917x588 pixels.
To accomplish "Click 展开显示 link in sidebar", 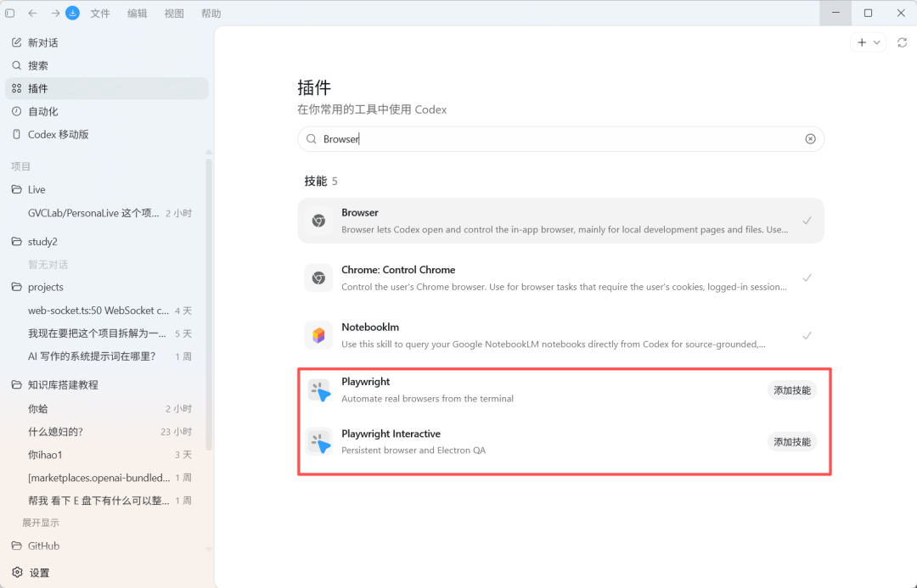I will tap(41, 523).
